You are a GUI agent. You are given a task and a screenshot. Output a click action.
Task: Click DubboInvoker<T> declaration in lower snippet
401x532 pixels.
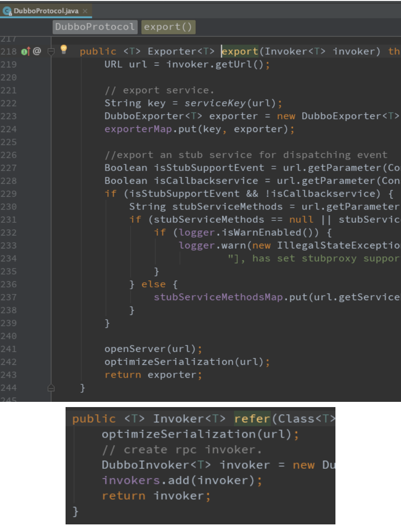point(156,465)
